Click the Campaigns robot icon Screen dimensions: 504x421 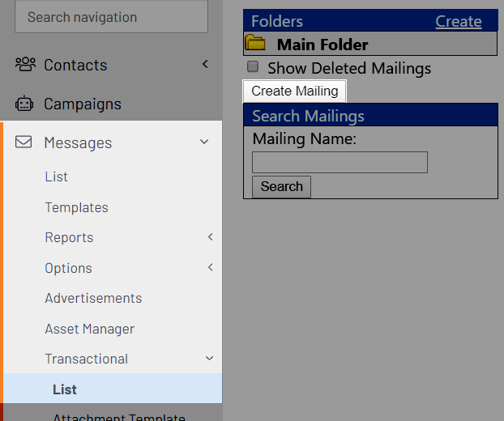tap(24, 104)
